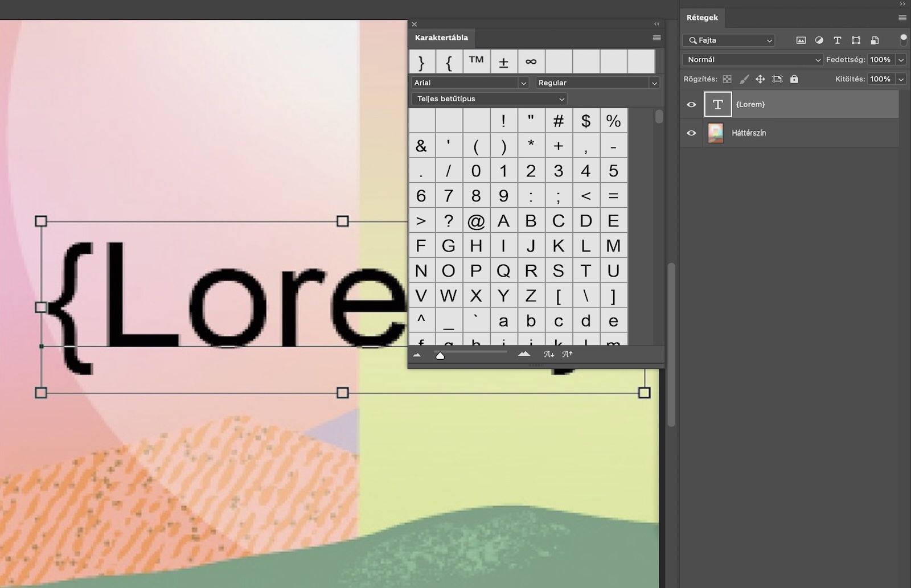The image size is (911, 588).
Task: Hide the {Lorem} text layer
Action: point(691,105)
